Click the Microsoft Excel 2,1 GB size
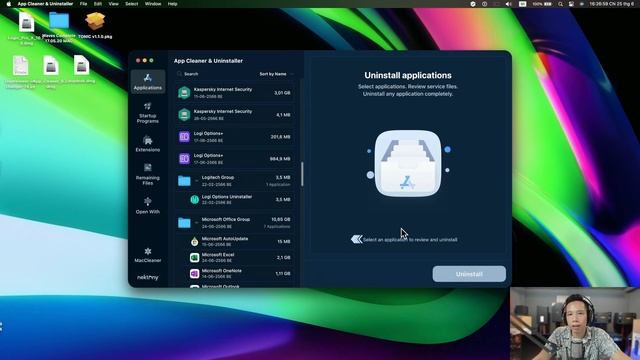 pyautogui.click(x=284, y=258)
